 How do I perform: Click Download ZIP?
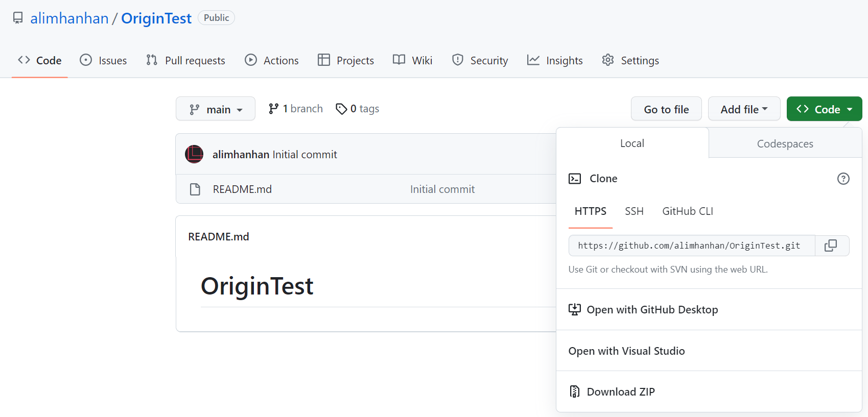(709, 392)
